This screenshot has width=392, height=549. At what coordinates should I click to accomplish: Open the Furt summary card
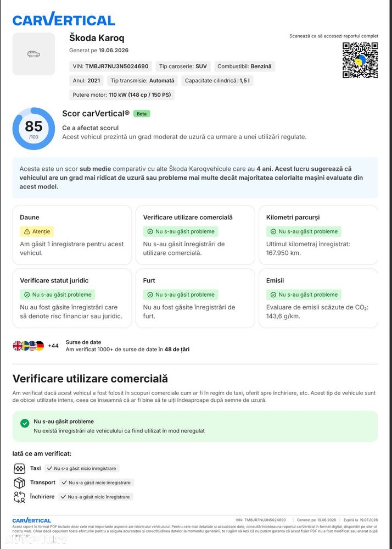(195, 298)
